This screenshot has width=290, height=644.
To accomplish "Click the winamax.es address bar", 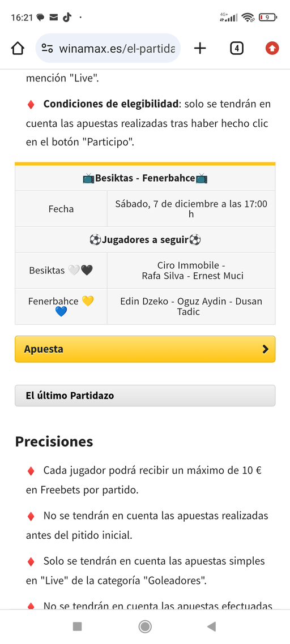I will [x=108, y=49].
